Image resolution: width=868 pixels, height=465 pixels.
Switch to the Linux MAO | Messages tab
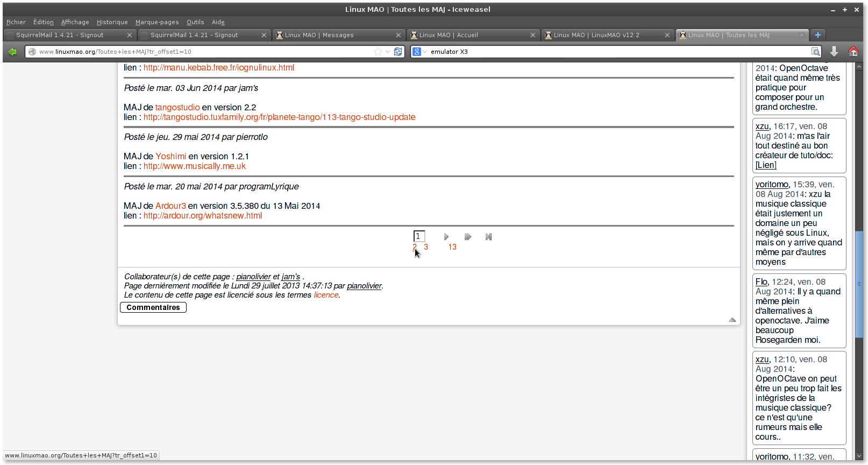[338, 35]
